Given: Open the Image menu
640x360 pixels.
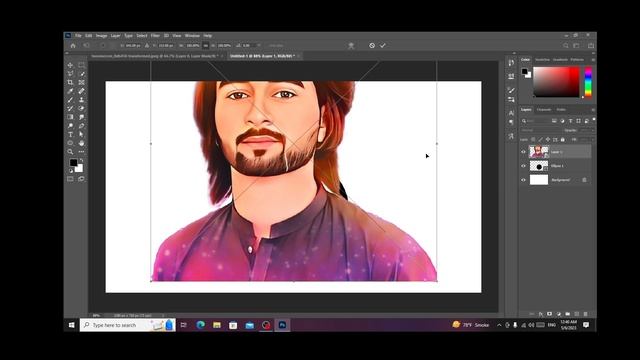Looking at the screenshot, I should click(101, 36).
